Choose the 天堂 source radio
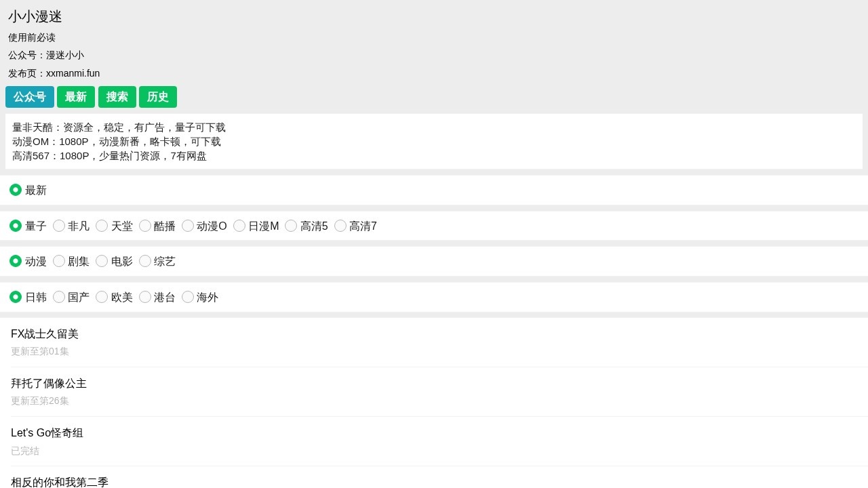 tap(102, 226)
